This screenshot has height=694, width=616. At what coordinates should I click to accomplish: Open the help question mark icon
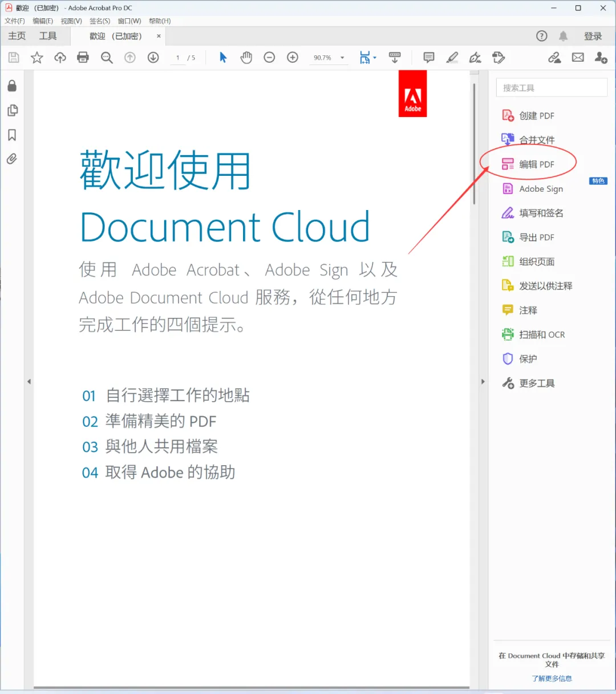pyautogui.click(x=542, y=36)
